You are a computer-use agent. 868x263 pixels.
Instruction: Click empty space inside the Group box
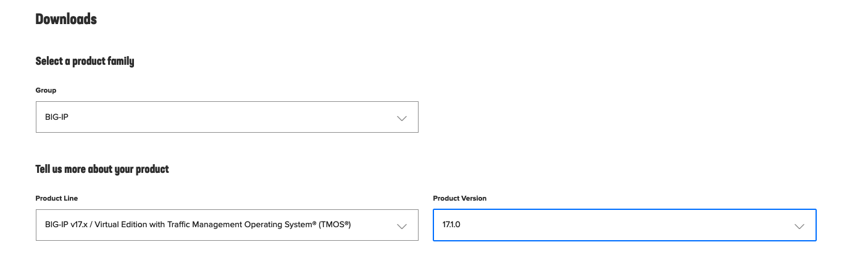(x=247, y=117)
